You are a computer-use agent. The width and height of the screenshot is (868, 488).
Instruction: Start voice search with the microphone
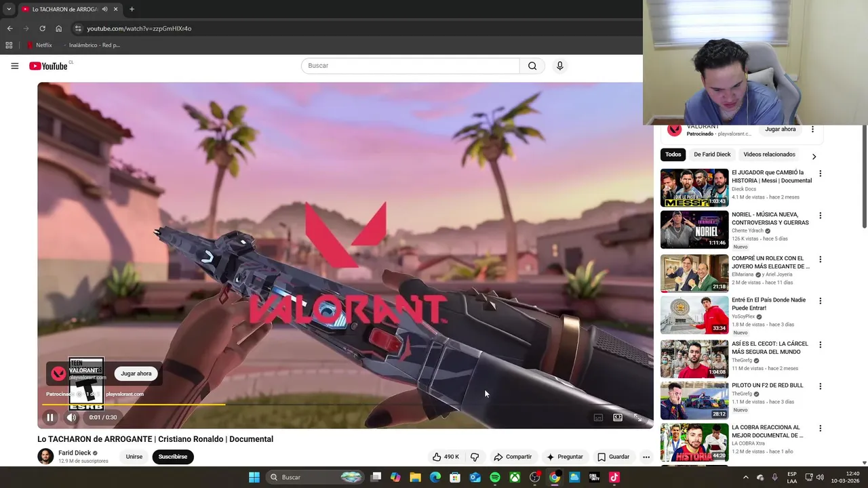(559, 66)
